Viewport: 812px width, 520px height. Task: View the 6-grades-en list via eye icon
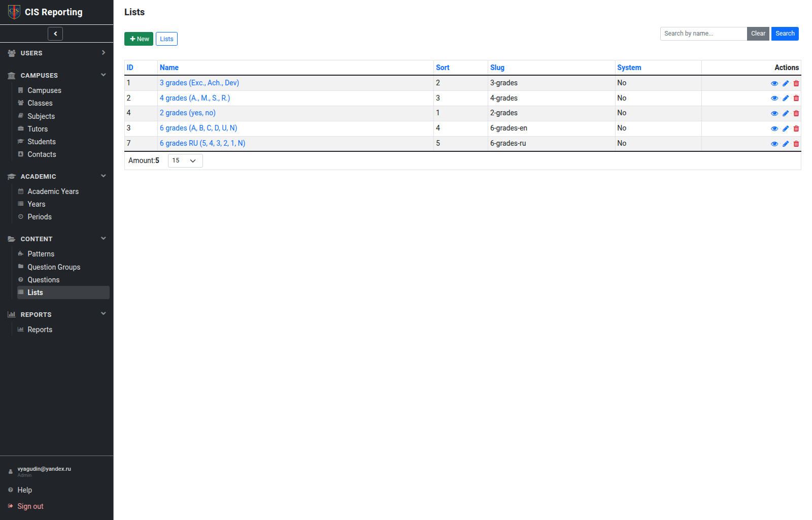pyautogui.click(x=774, y=128)
